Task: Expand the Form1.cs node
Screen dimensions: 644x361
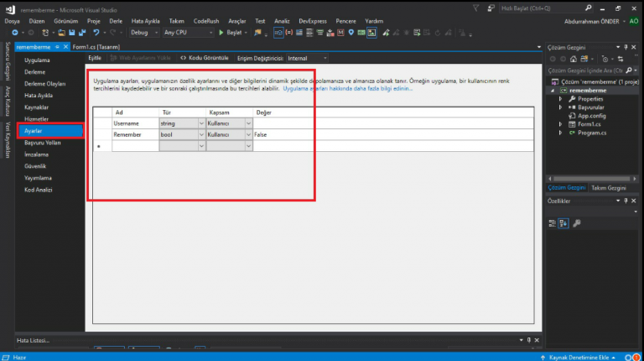Action: (561, 124)
